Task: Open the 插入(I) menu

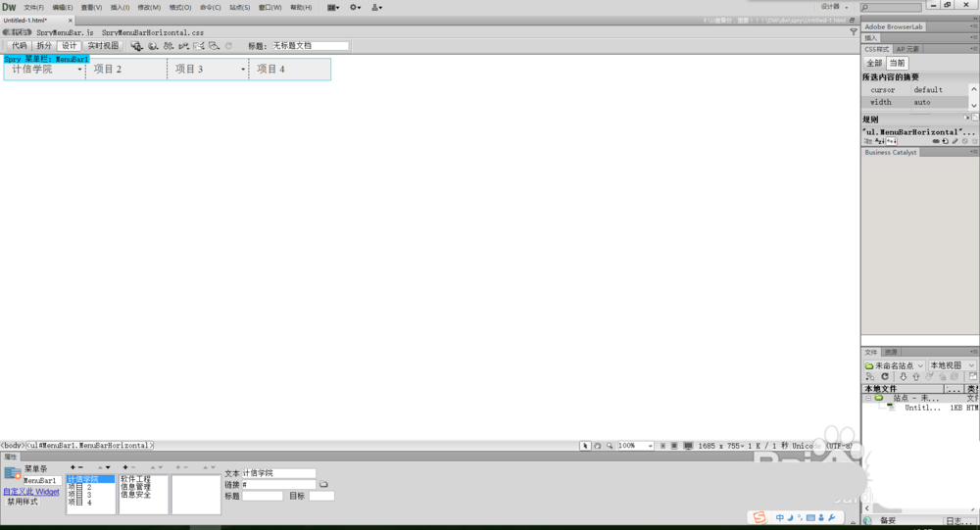Action: (120, 8)
